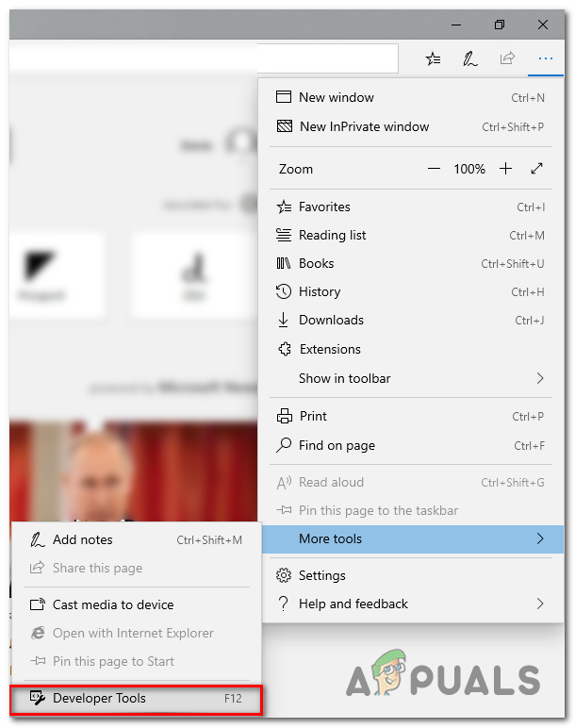The image size is (575, 728).
Task: Click the blurred news photo thumbnail
Action: 133,471
